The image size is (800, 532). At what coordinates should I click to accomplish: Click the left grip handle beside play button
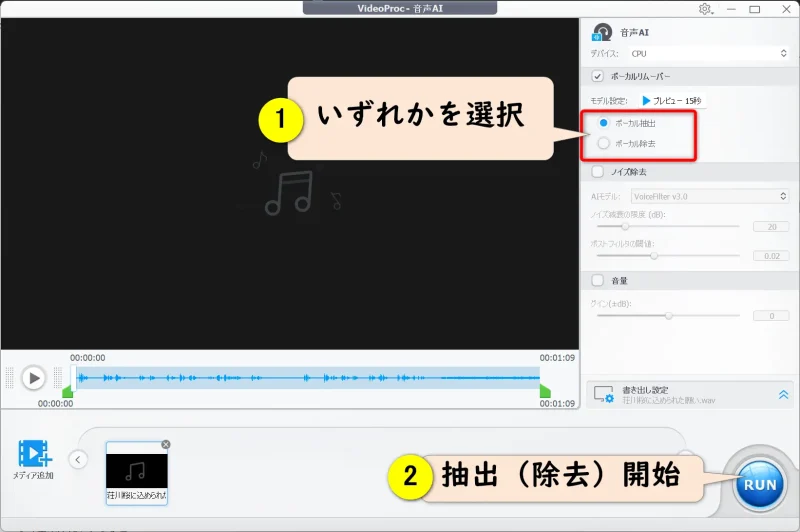pos(9,378)
